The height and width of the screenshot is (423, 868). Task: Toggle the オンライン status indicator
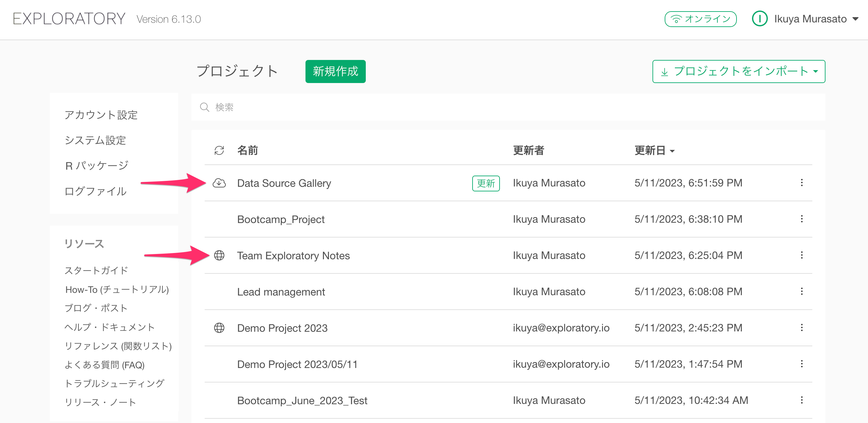[700, 19]
